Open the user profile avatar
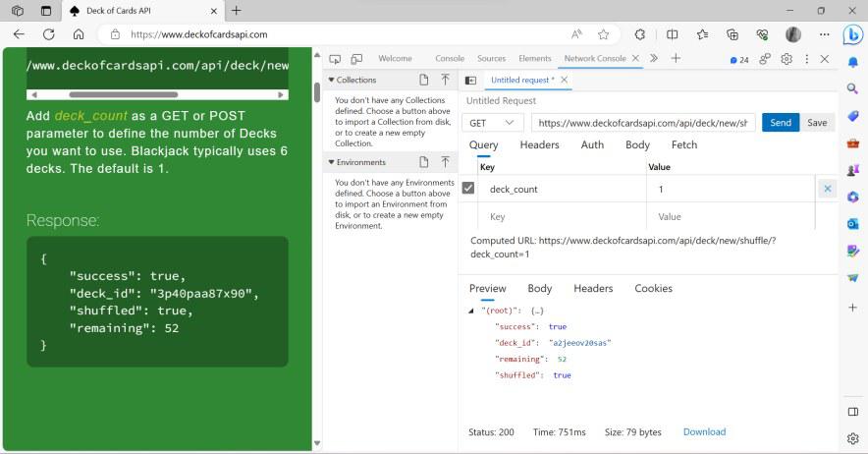The width and height of the screenshot is (868, 454). 793,34
